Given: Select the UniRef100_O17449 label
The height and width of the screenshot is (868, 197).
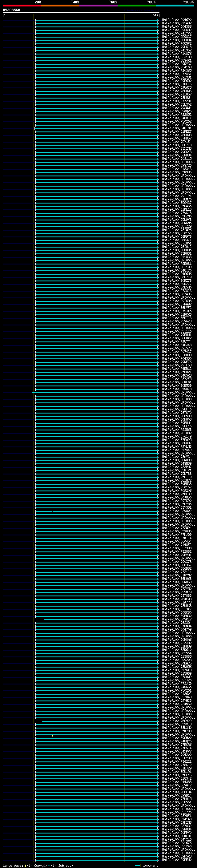Looking at the screenshot, I should tap(176, 450).
